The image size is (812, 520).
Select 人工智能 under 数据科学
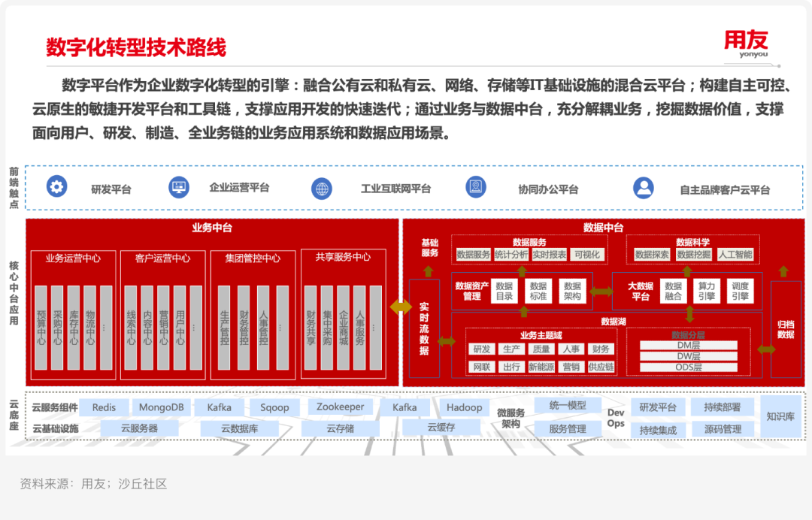[x=734, y=254]
